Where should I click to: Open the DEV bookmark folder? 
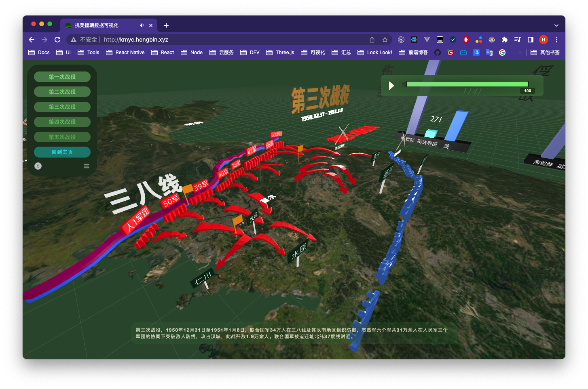[250, 53]
